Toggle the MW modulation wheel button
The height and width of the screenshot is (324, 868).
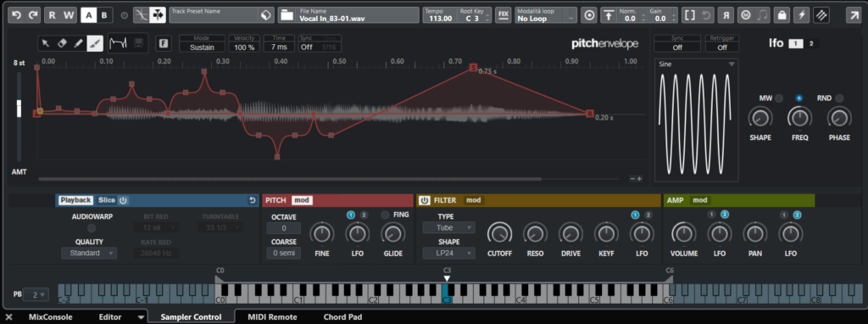click(x=779, y=98)
